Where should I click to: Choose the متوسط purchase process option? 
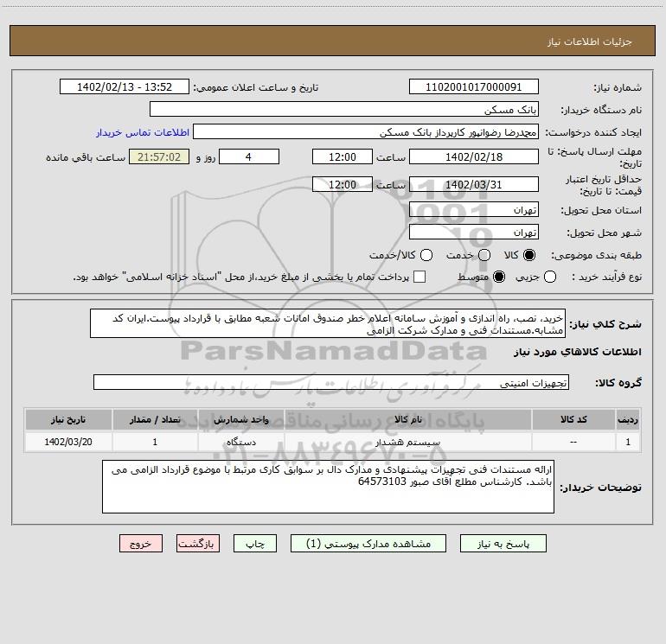tap(499, 277)
